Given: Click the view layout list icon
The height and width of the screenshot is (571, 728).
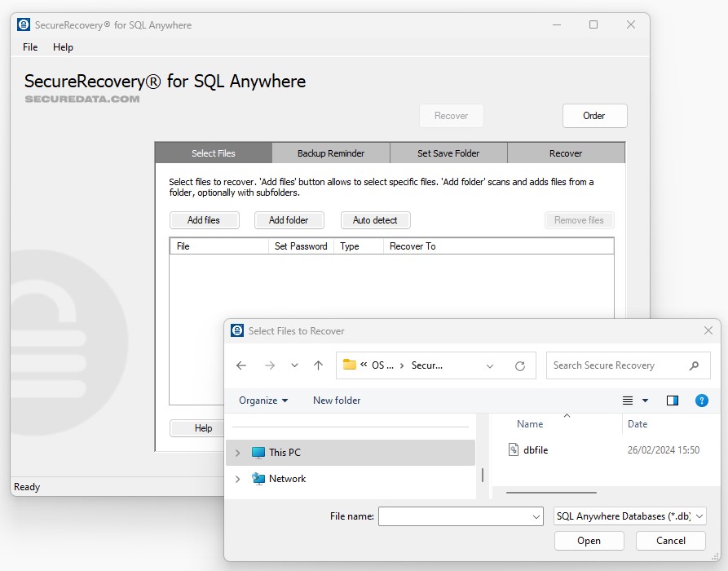Looking at the screenshot, I should [628, 401].
